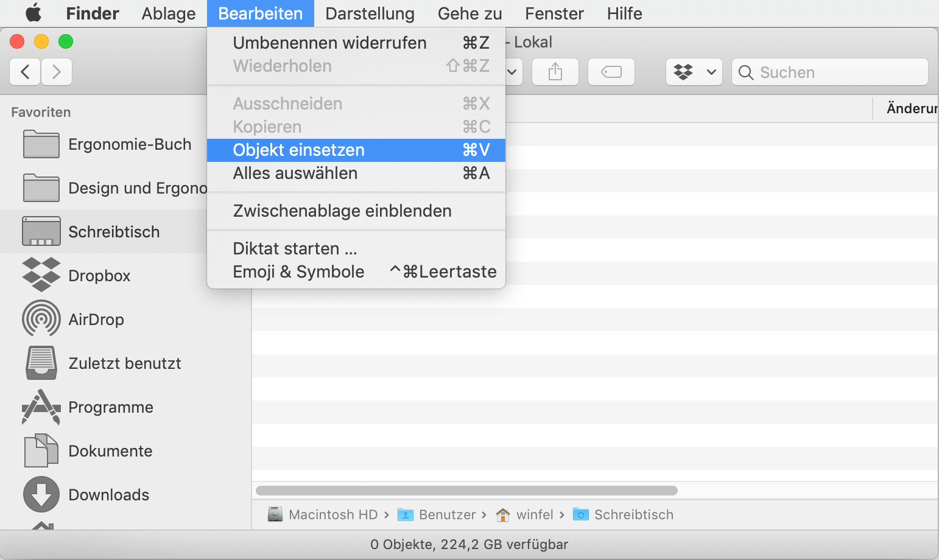
Task: Select Zuletzt benutzt in sidebar
Action: [124, 363]
